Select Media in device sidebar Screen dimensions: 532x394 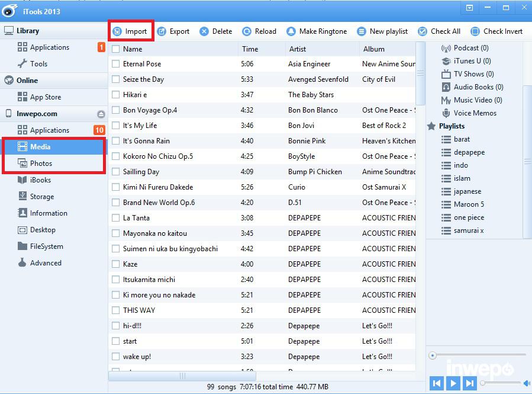(x=54, y=147)
